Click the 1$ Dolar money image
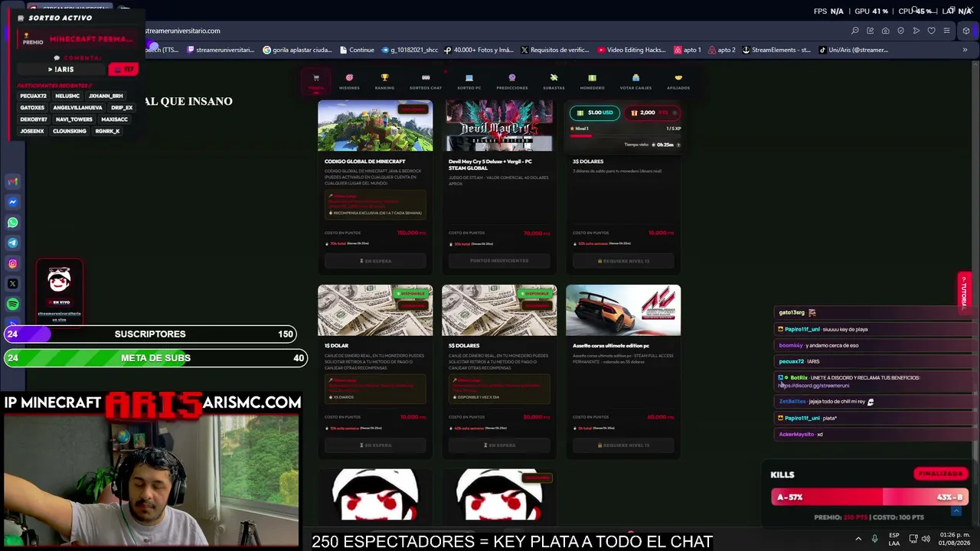 click(375, 310)
